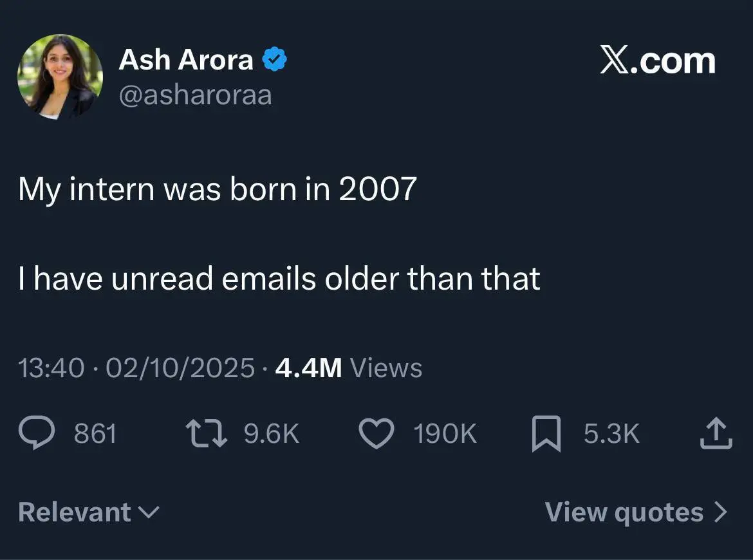753x560 pixels.
Task: Click the chevron next to View quotes
Action: (721, 512)
